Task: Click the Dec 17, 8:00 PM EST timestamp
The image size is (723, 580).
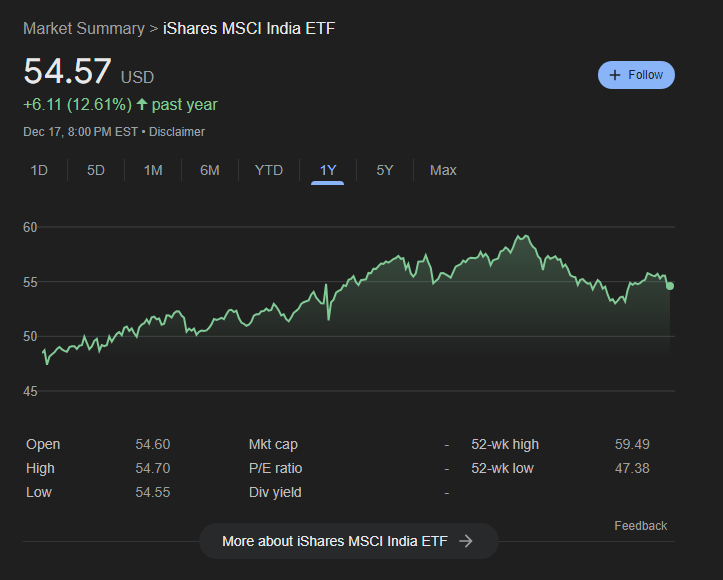Action: [80, 132]
